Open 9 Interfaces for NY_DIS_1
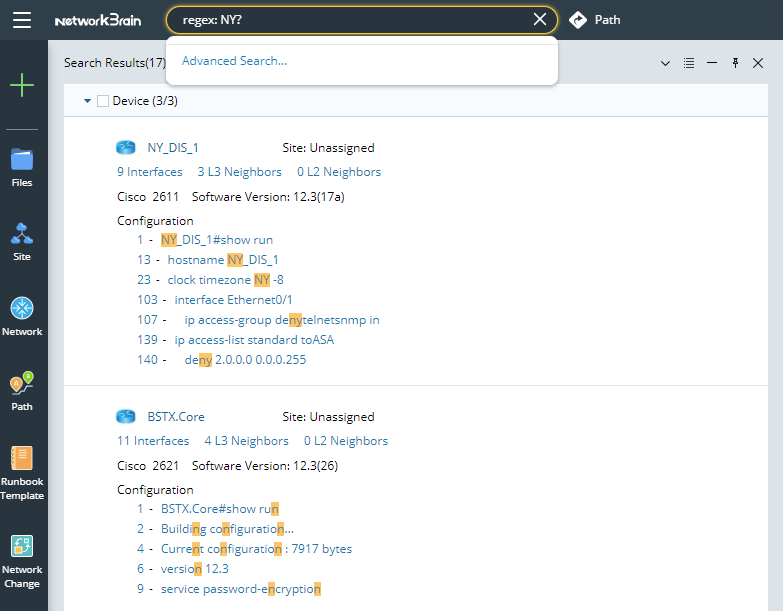Image resolution: width=783 pixels, height=611 pixels. [150, 172]
